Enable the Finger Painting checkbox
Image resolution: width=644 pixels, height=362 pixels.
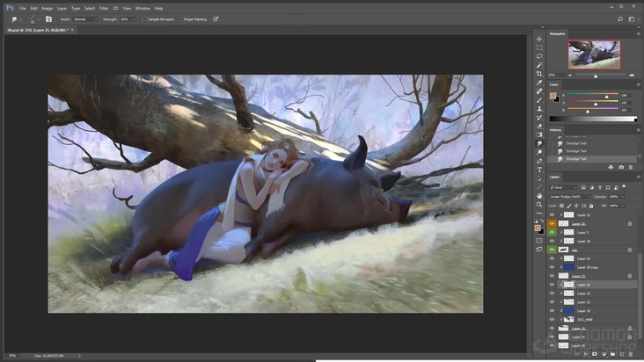coord(181,18)
